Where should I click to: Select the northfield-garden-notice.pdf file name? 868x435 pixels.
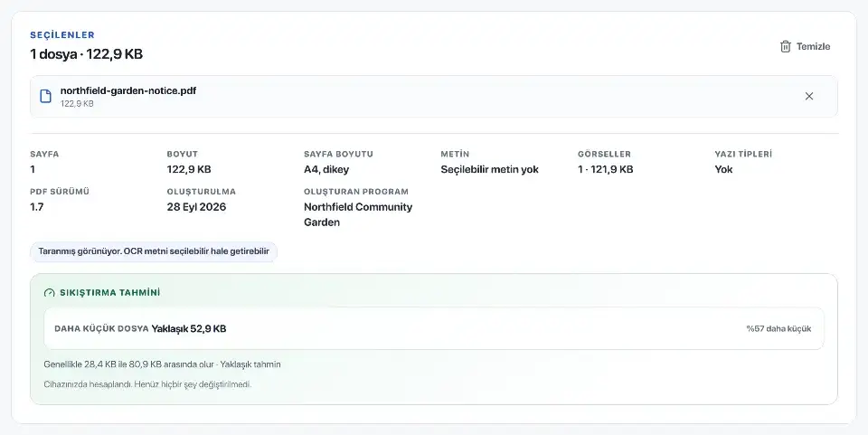coord(128,90)
